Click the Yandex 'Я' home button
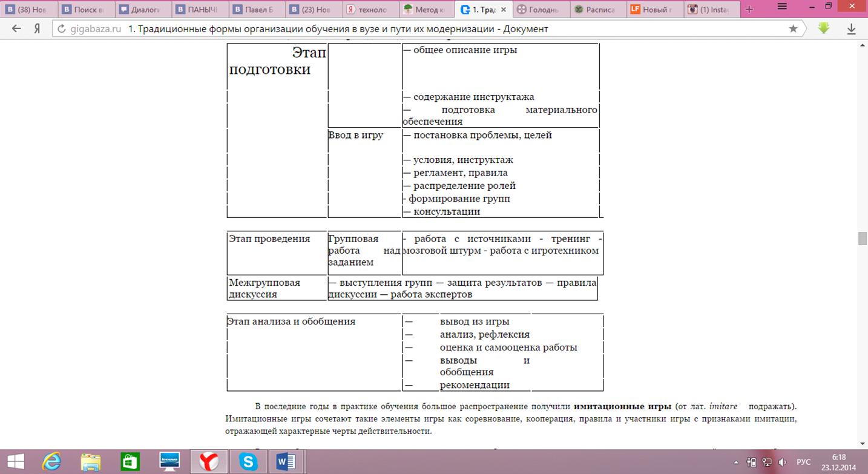 pos(37,28)
